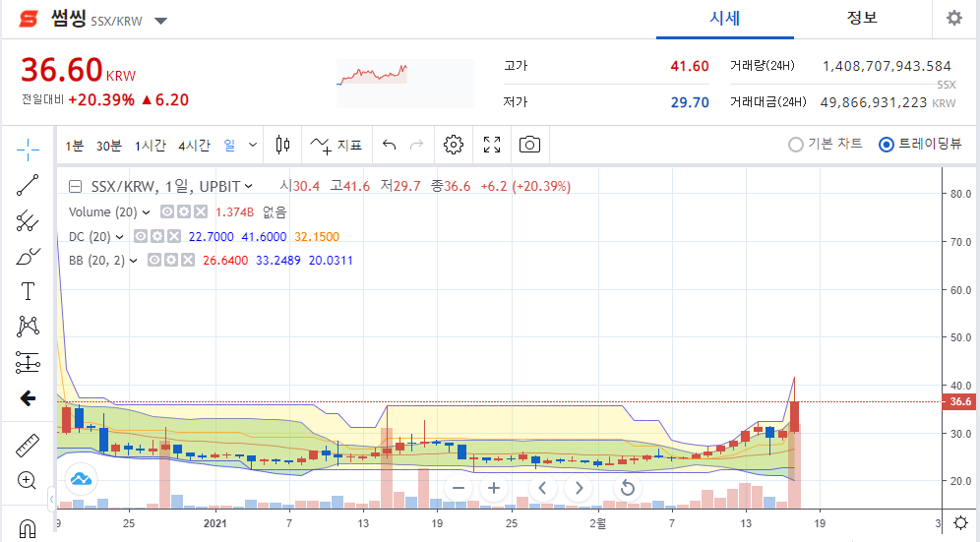
Task: Open settings of DC (20) indicator
Action: pyautogui.click(x=157, y=236)
